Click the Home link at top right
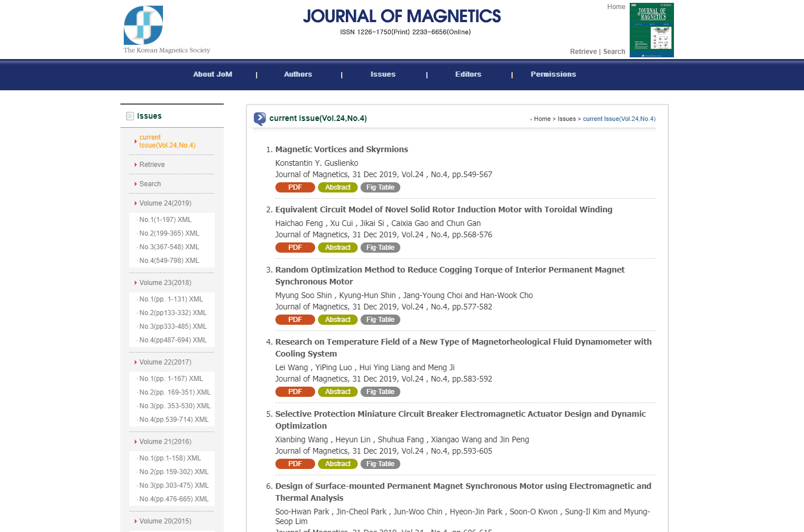The image size is (804, 532). point(616,7)
